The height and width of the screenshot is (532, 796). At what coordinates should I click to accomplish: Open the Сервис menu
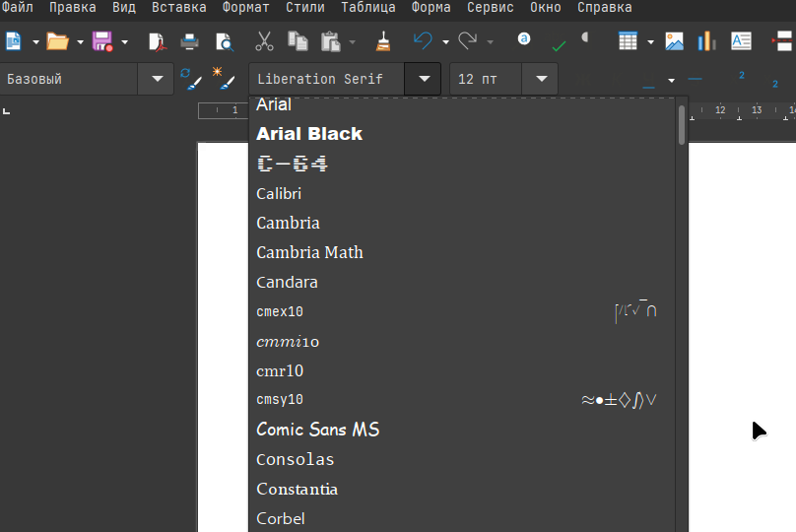491,8
